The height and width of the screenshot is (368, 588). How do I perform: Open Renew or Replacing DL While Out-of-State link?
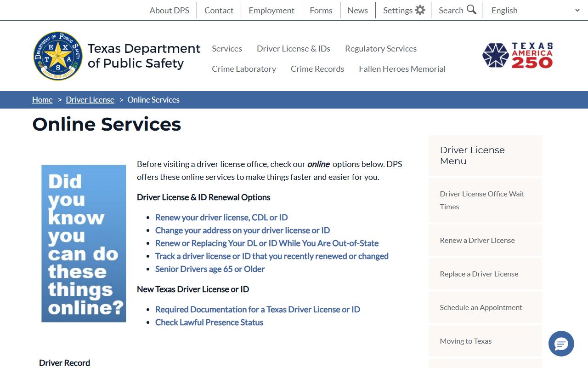[x=267, y=243]
